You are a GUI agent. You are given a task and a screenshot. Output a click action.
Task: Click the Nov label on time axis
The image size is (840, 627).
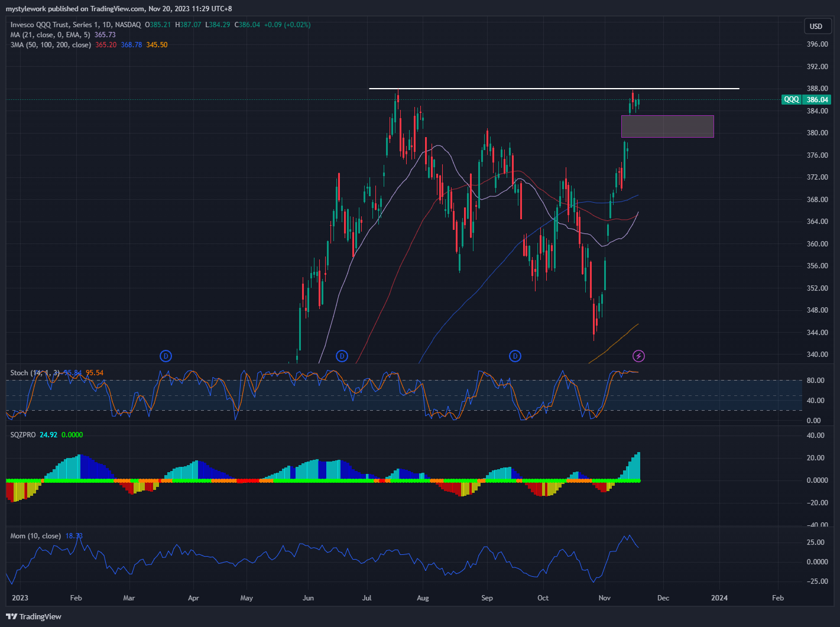[605, 598]
